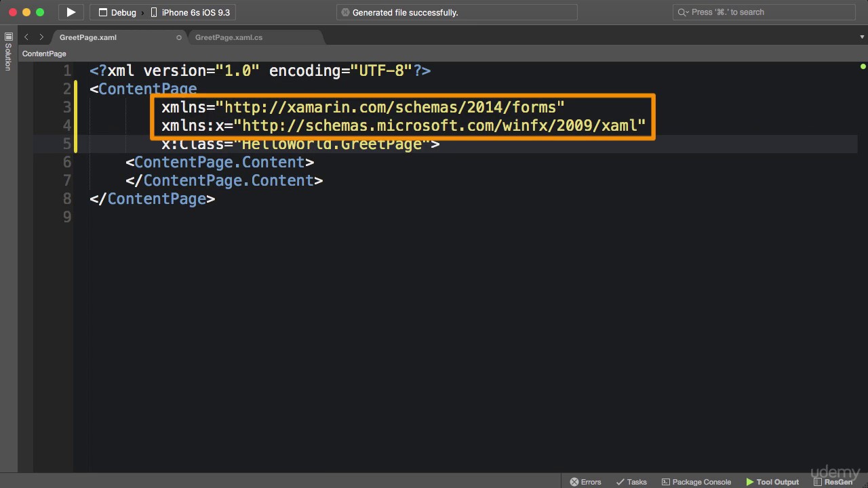This screenshot has height=488, width=868.
Task: Click the magnifier icon in the search field
Action: tap(684, 12)
